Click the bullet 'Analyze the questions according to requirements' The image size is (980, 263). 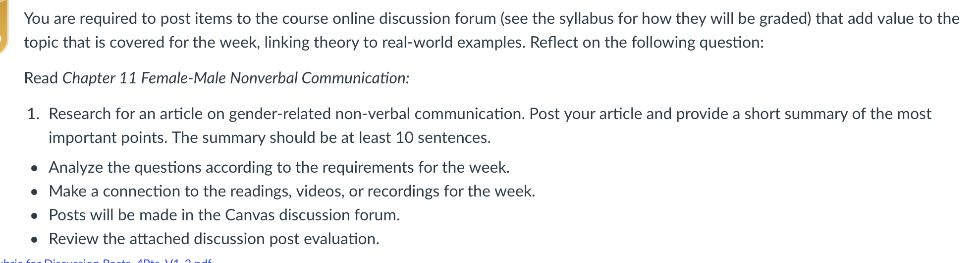279,167
